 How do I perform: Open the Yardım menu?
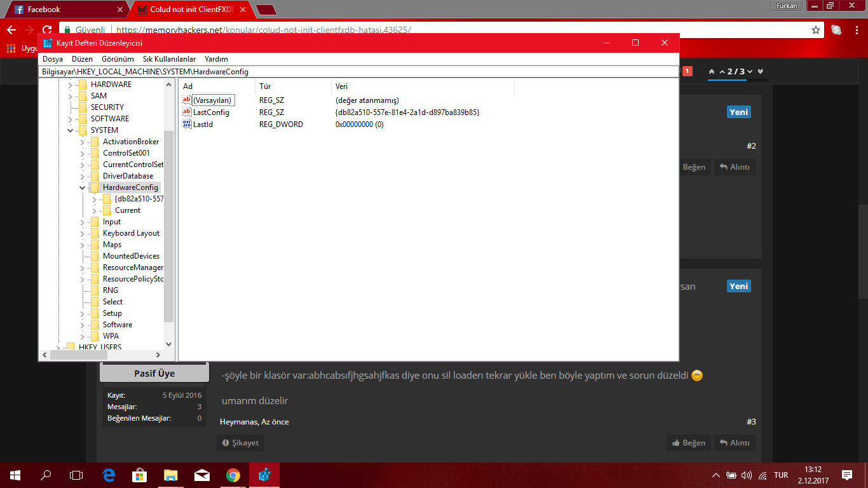[216, 59]
